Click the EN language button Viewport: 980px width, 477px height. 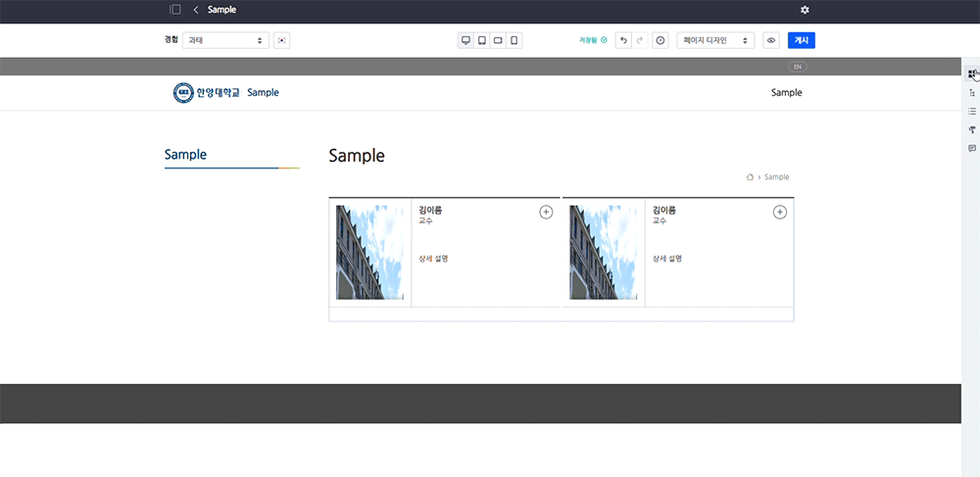point(798,67)
